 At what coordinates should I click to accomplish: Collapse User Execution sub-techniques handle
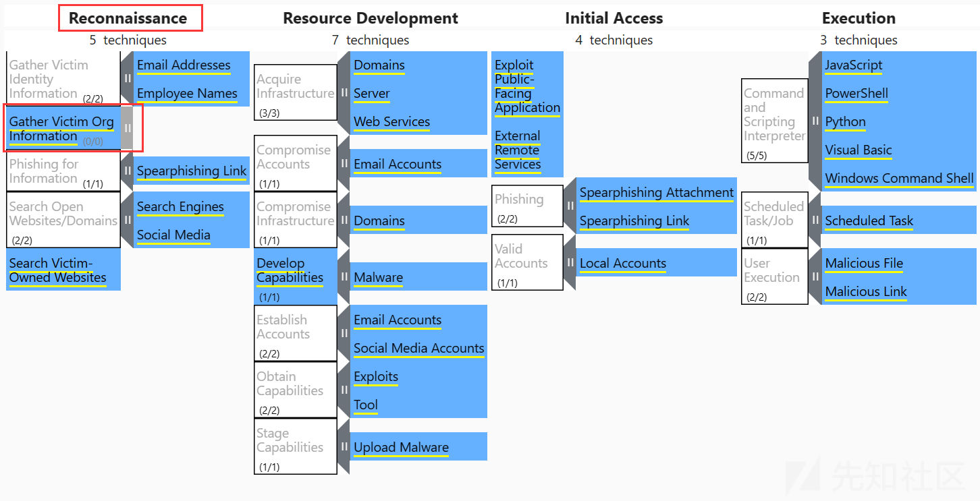click(x=815, y=276)
